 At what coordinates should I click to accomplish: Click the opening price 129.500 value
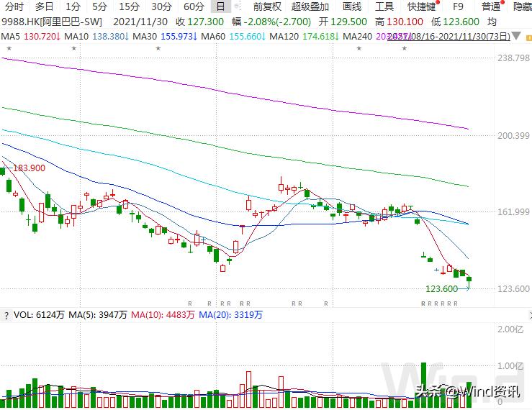click(x=348, y=22)
